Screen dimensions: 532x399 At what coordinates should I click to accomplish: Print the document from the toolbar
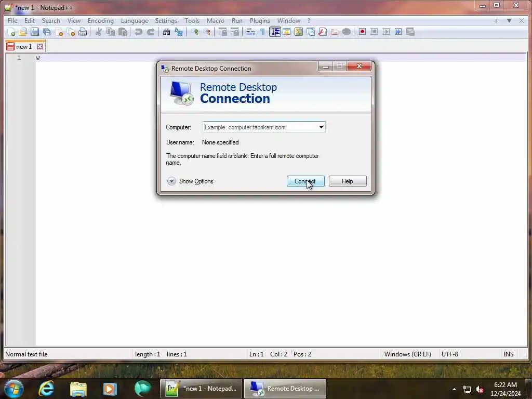coord(83,32)
